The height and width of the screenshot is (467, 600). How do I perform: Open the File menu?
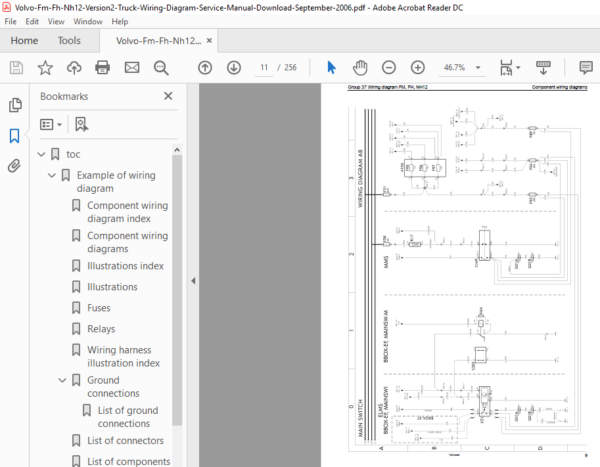tap(10, 22)
